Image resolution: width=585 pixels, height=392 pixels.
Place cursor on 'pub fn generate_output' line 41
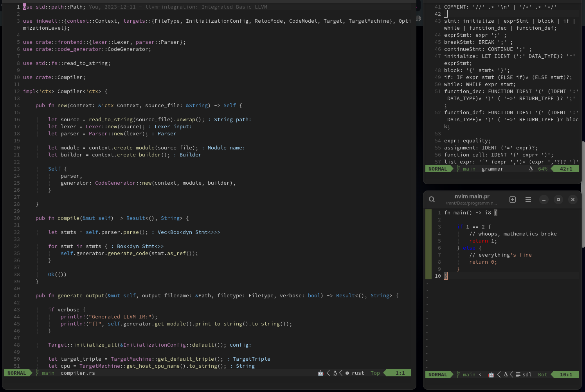(x=70, y=296)
